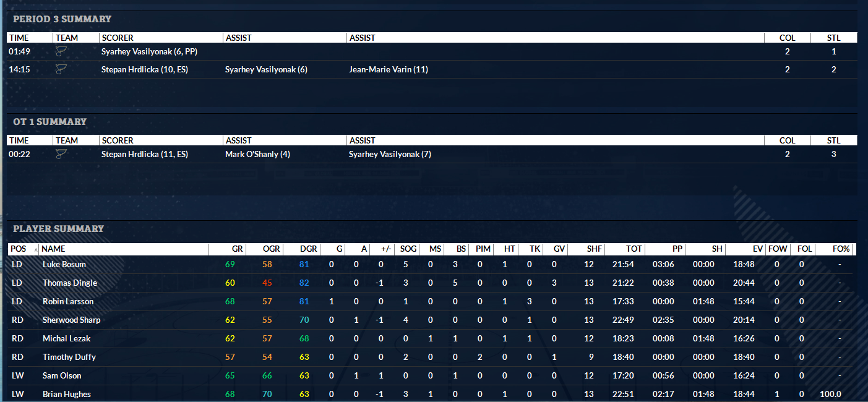The height and width of the screenshot is (402, 868).
Task: Sort players by the FO% column header
Action: pos(841,249)
